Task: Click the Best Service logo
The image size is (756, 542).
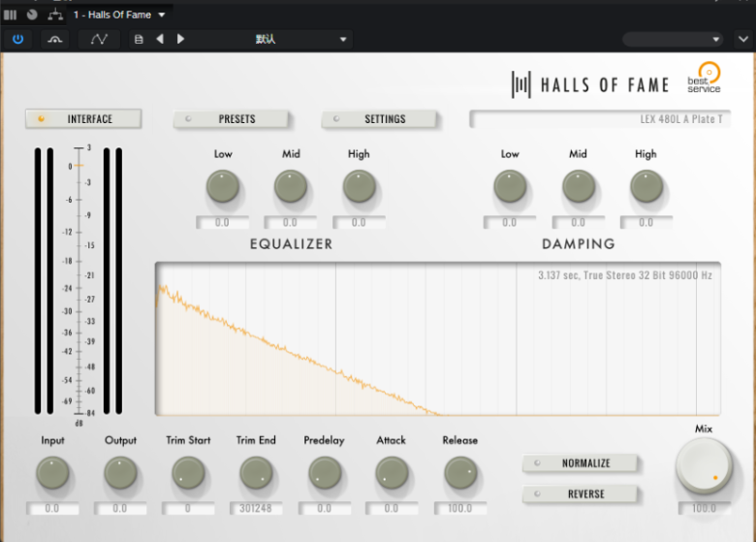Action: coord(705,78)
